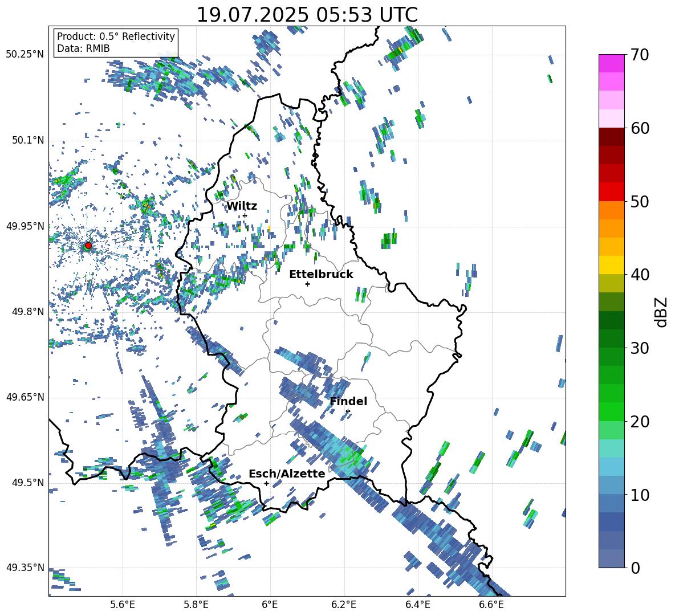Click the 6.6°E longitude label

pyautogui.click(x=491, y=605)
